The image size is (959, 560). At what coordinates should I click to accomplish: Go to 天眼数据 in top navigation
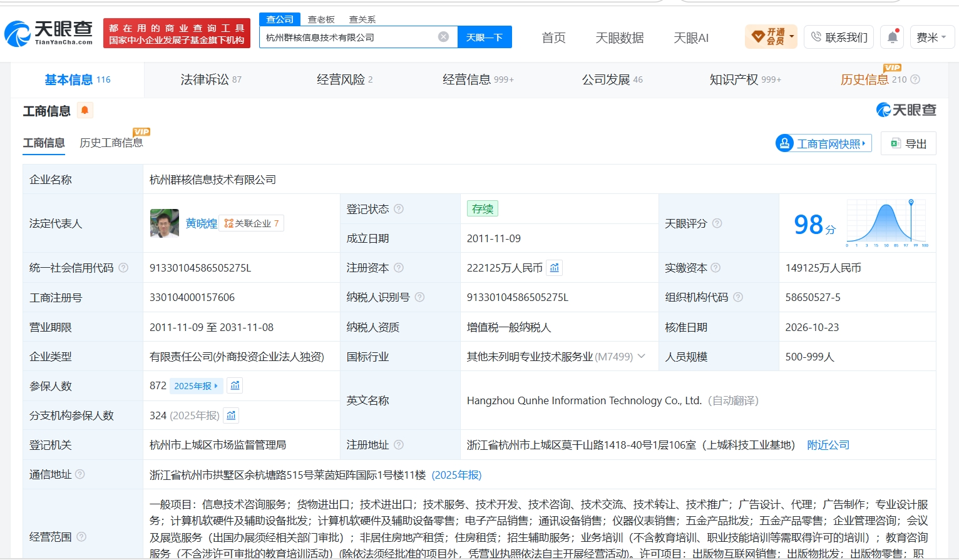pos(620,38)
